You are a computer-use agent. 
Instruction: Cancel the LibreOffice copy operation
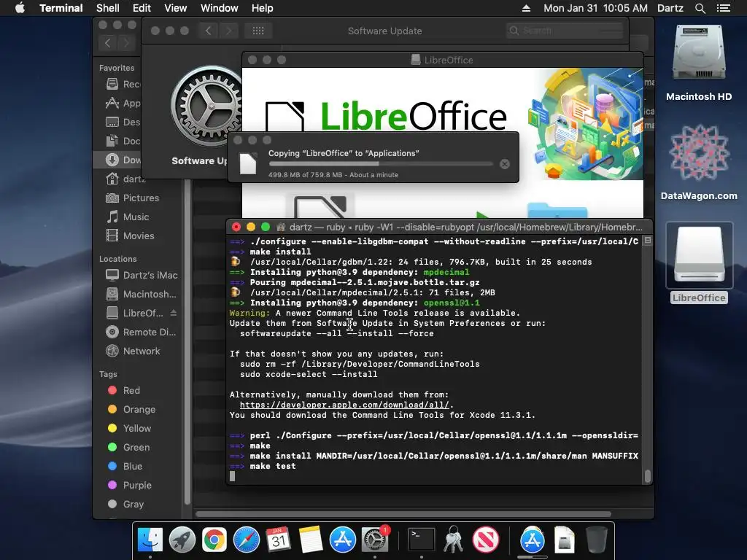tap(505, 164)
